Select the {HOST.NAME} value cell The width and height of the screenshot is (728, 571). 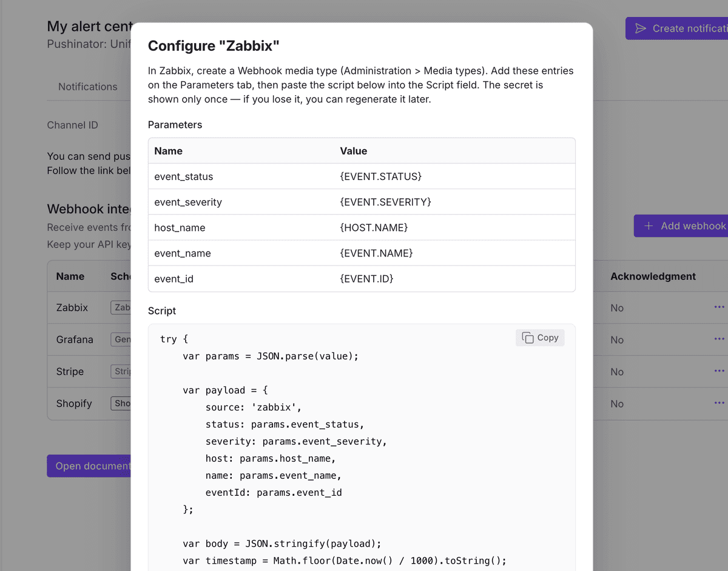click(454, 227)
